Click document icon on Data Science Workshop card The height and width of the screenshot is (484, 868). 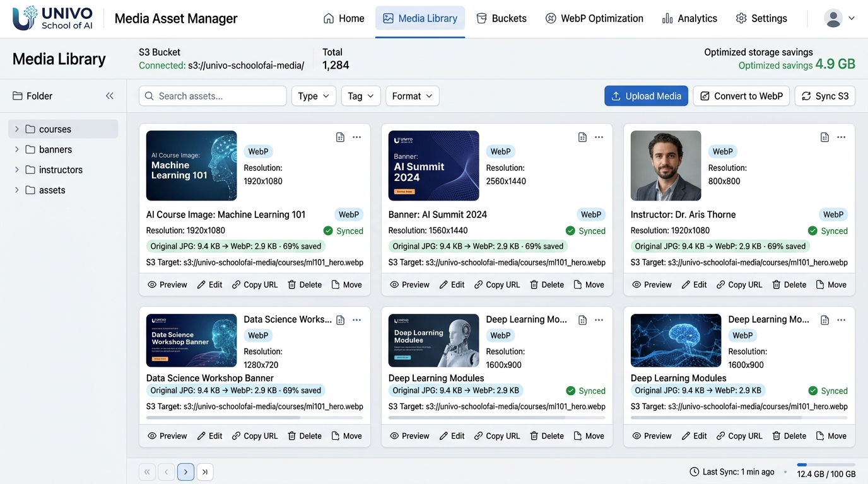(340, 320)
